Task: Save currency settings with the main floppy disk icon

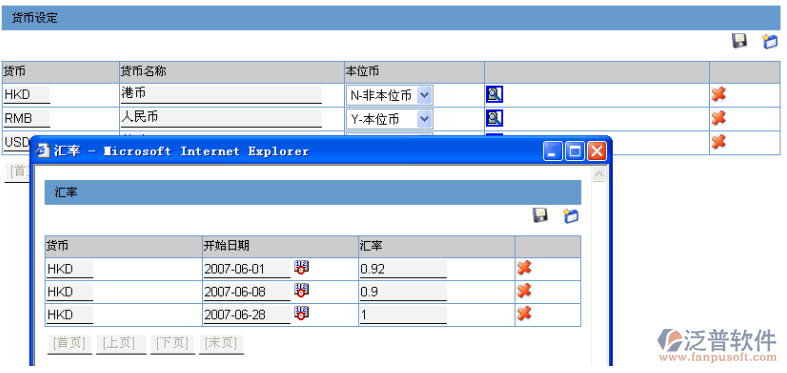Action: pyautogui.click(x=739, y=41)
